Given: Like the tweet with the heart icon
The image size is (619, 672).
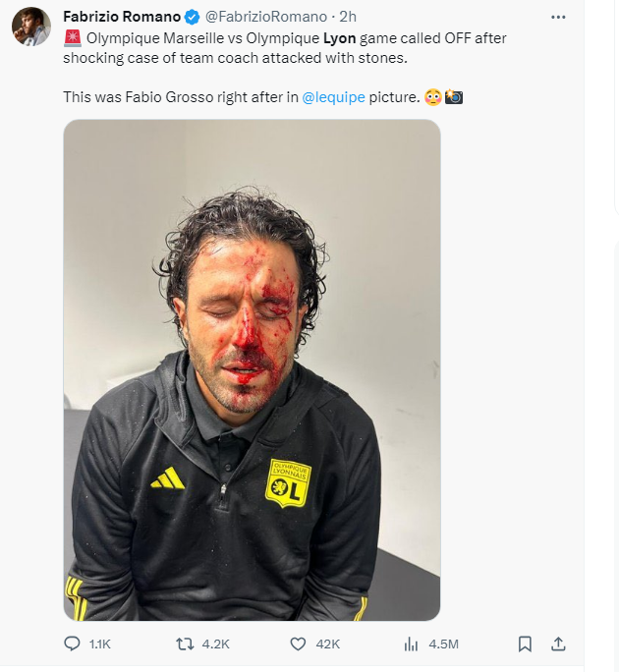Looking at the screenshot, I should point(299,644).
